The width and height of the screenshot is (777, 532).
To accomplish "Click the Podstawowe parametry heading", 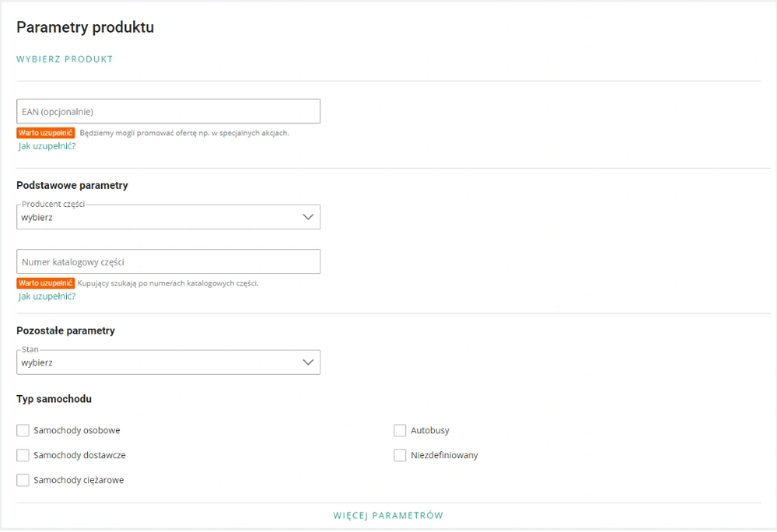I will pyautogui.click(x=72, y=185).
